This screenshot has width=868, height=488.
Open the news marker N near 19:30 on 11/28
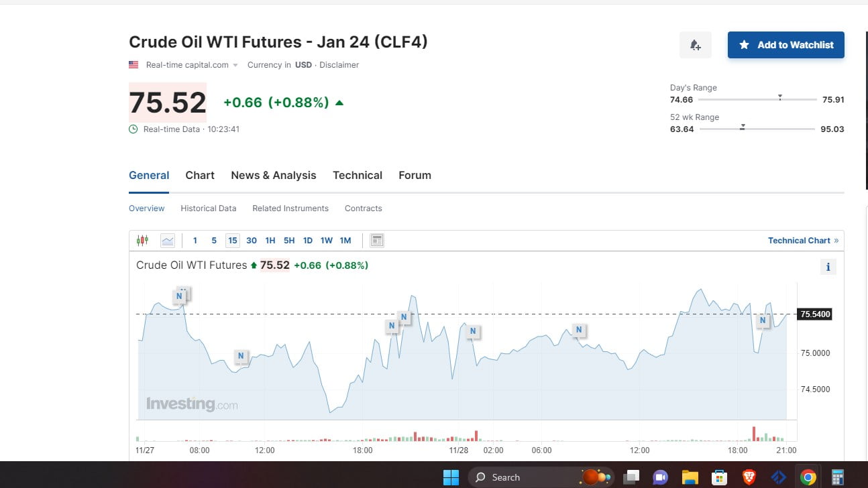pyautogui.click(x=763, y=321)
